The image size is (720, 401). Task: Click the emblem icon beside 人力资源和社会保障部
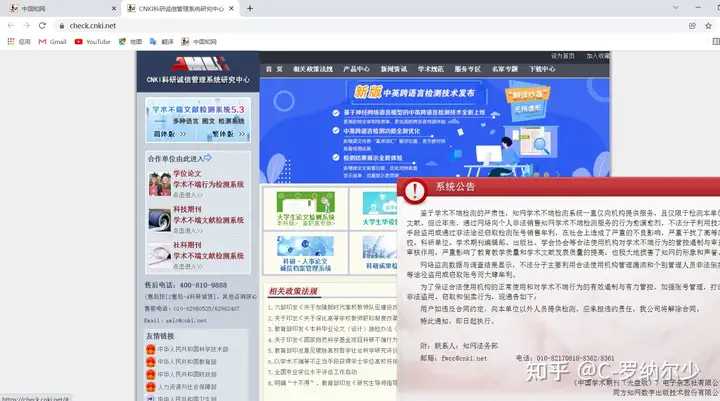(151, 387)
